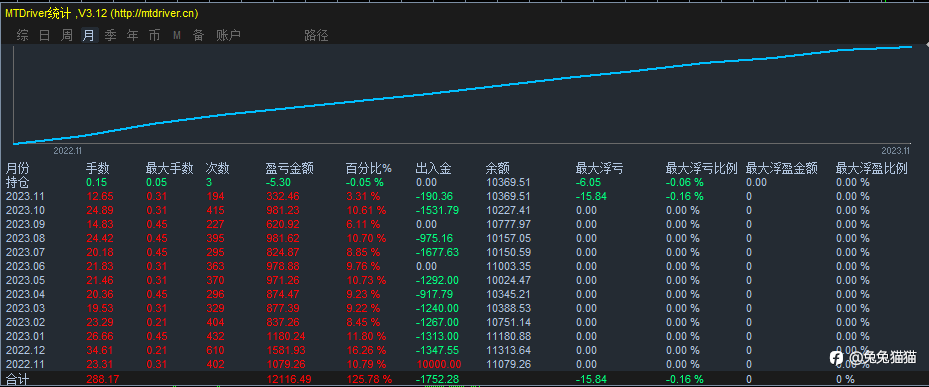Click the -1677.63 withdrawal cell

point(437,252)
